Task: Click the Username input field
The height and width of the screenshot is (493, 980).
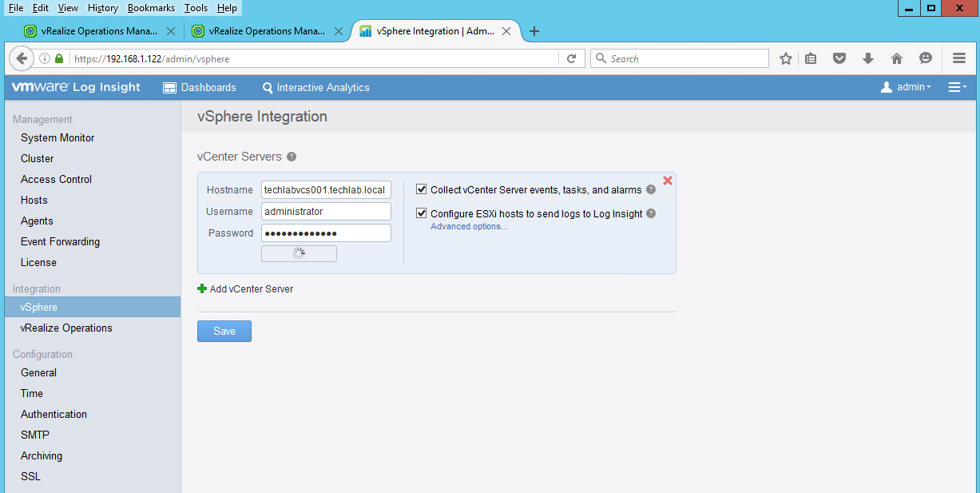Action: click(x=326, y=211)
